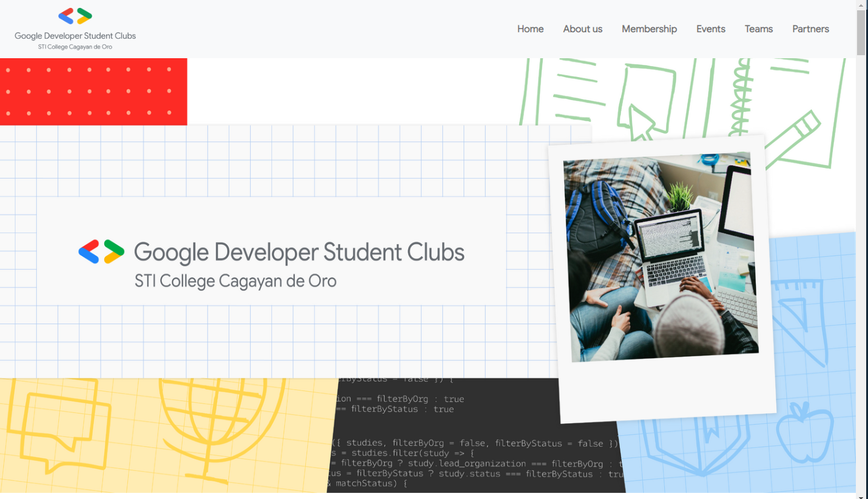The image size is (868, 499).
Task: Click the GDSC bracket logo icon in header
Action: (75, 16)
